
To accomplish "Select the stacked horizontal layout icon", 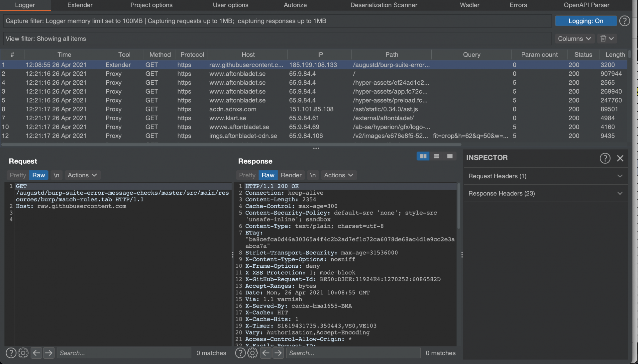I will (x=436, y=156).
